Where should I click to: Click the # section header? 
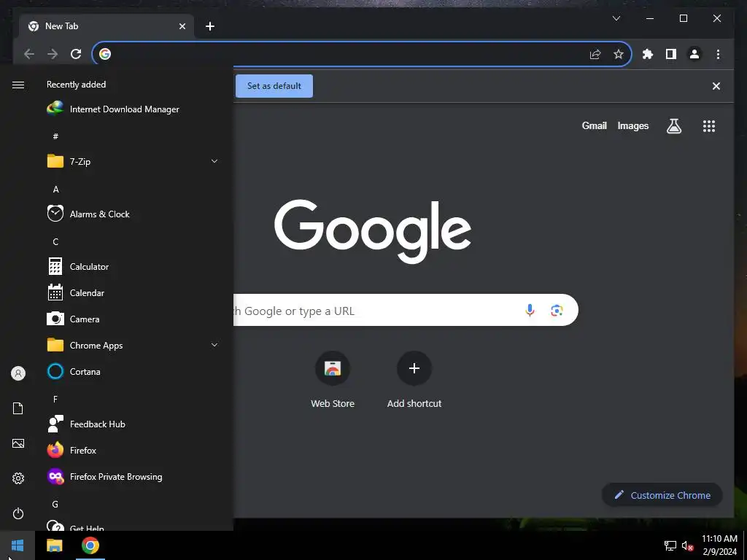coord(55,136)
